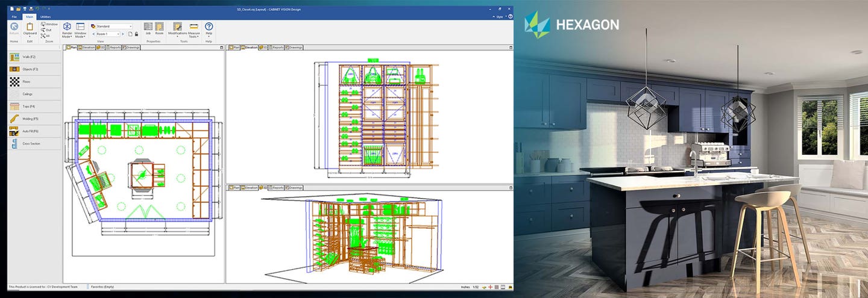Expand the Standard view dropdown
This screenshot has height=298, width=868.
click(130, 26)
